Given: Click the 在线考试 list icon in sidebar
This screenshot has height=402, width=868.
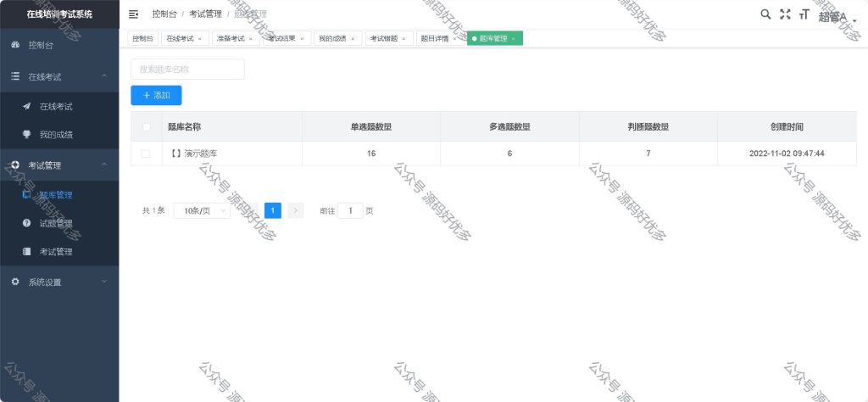Looking at the screenshot, I should [15, 76].
